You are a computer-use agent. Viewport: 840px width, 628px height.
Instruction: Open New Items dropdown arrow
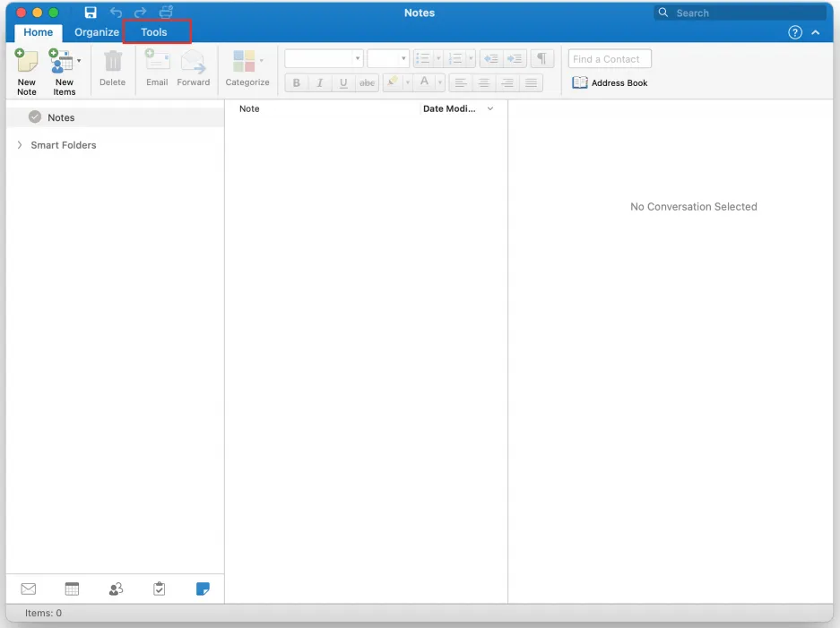pos(79,61)
